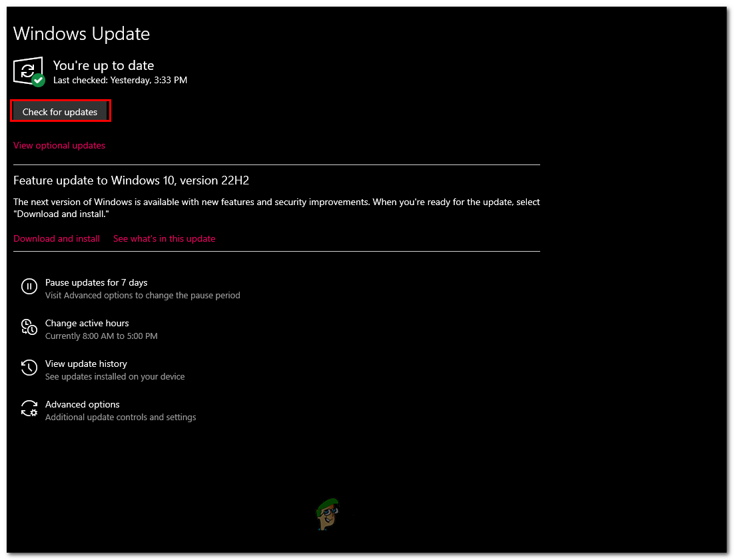The height and width of the screenshot is (560, 734).
Task: Click the View update history icon
Action: 29,368
